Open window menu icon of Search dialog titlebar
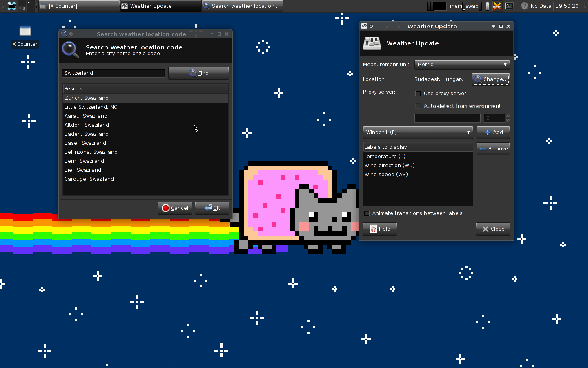Image resolution: width=588 pixels, height=368 pixels. [x=64, y=34]
